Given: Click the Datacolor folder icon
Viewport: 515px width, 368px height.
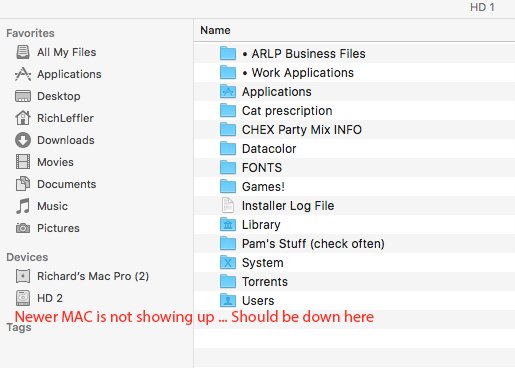Looking at the screenshot, I should (228, 148).
